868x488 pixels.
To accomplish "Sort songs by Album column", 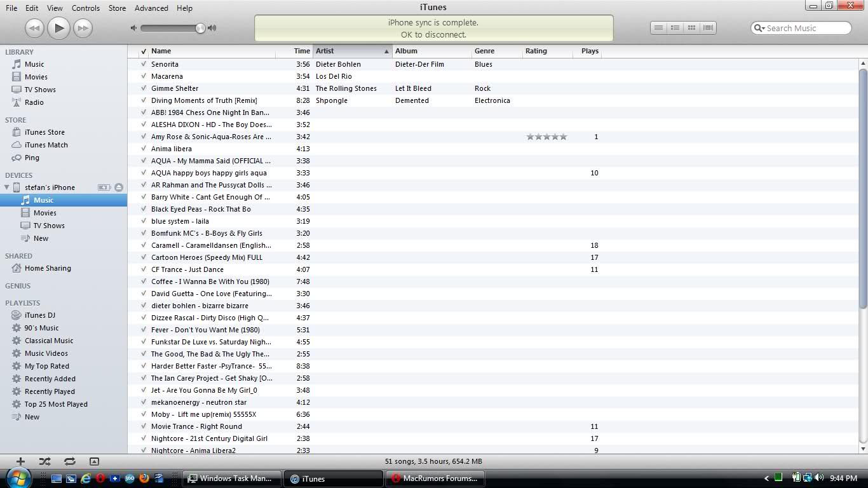I will (x=432, y=51).
